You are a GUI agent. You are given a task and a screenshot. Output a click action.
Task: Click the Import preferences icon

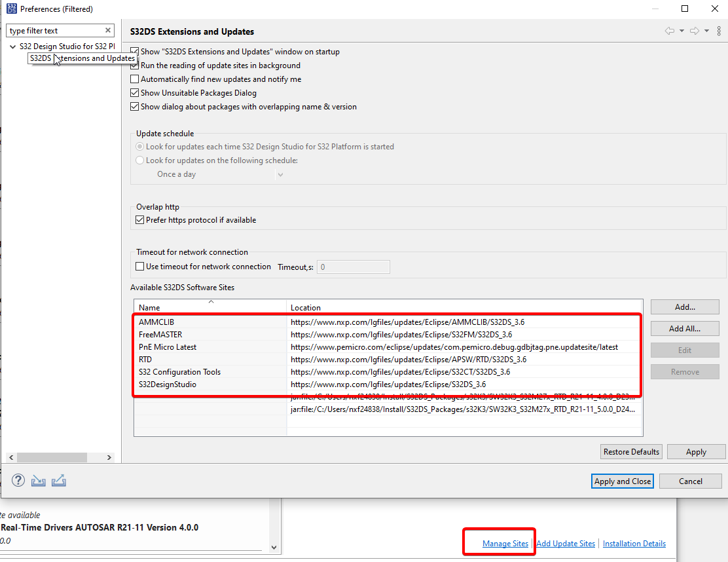[x=38, y=481]
